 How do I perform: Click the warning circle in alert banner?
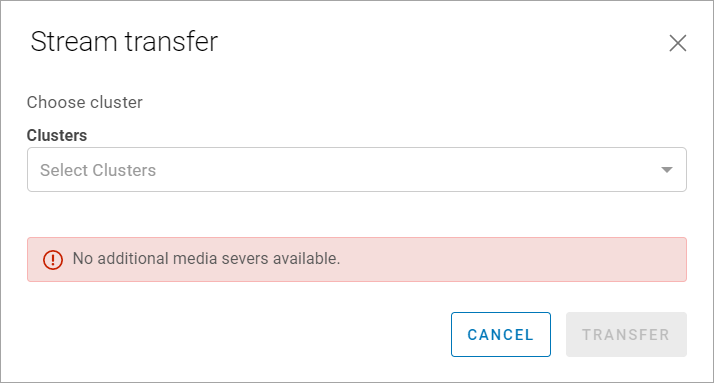tap(53, 260)
